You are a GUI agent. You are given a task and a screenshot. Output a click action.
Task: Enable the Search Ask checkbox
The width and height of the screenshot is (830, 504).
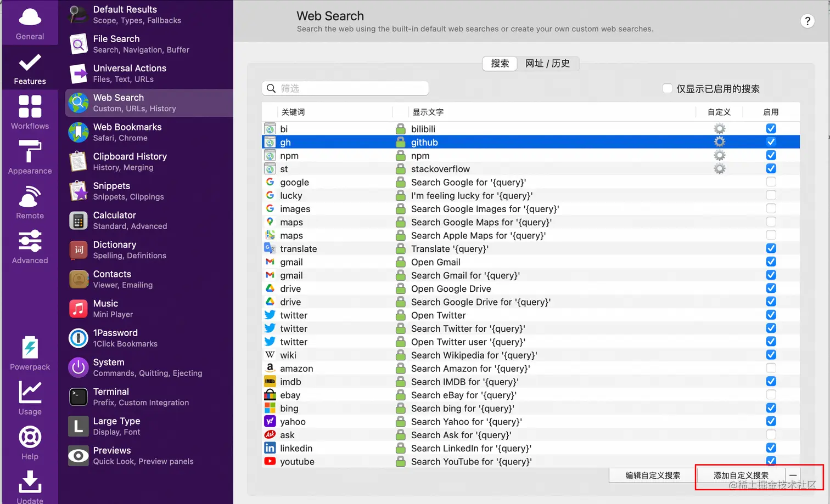(x=771, y=434)
